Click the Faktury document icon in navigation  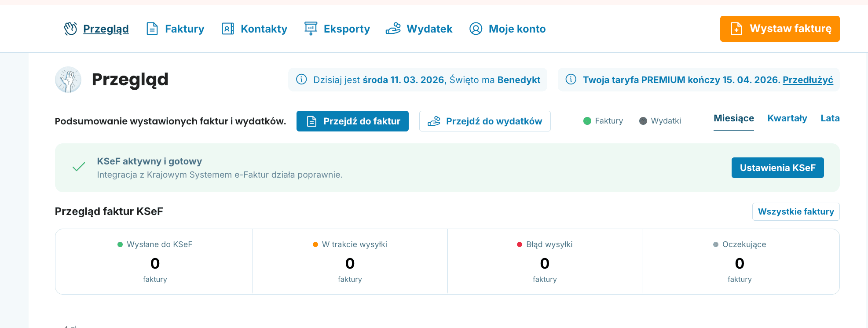click(152, 29)
